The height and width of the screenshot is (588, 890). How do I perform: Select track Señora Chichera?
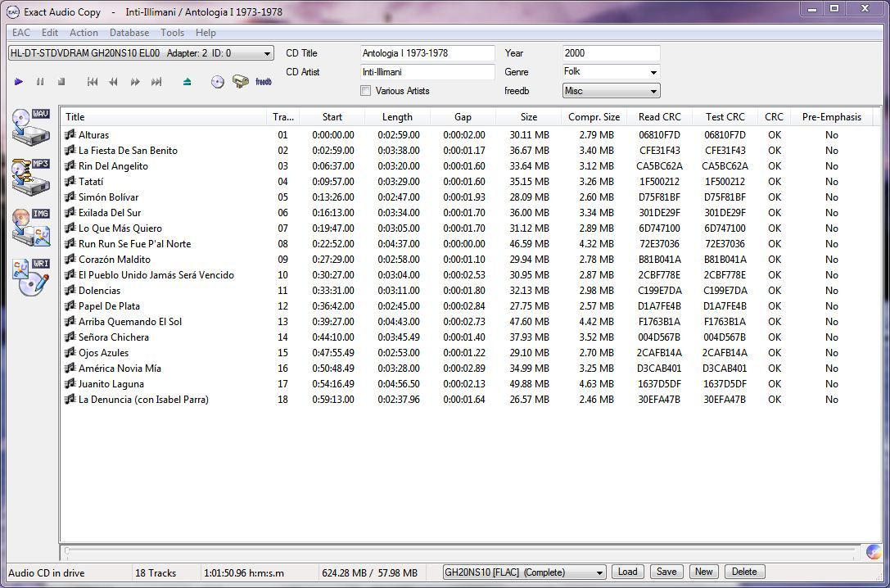point(114,337)
